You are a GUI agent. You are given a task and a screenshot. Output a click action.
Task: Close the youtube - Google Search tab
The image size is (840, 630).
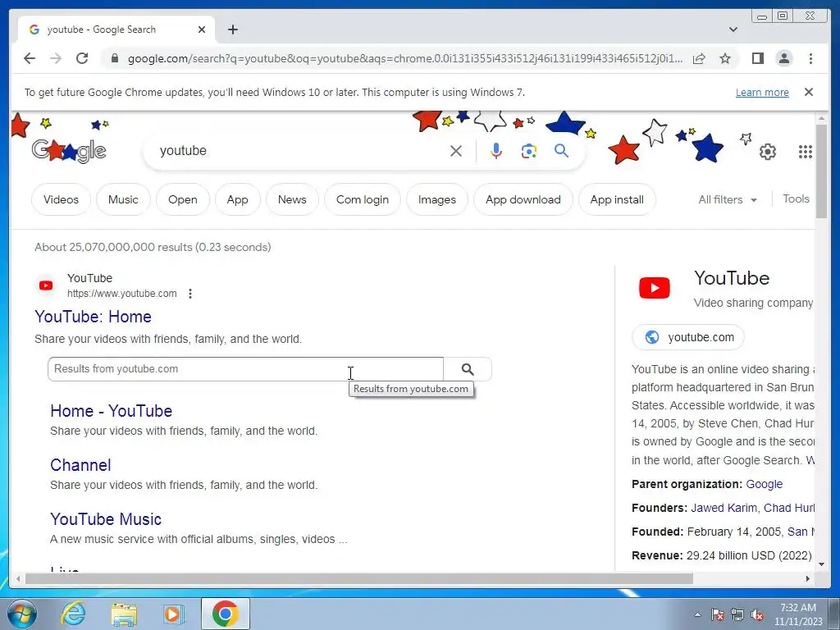pyautogui.click(x=202, y=30)
